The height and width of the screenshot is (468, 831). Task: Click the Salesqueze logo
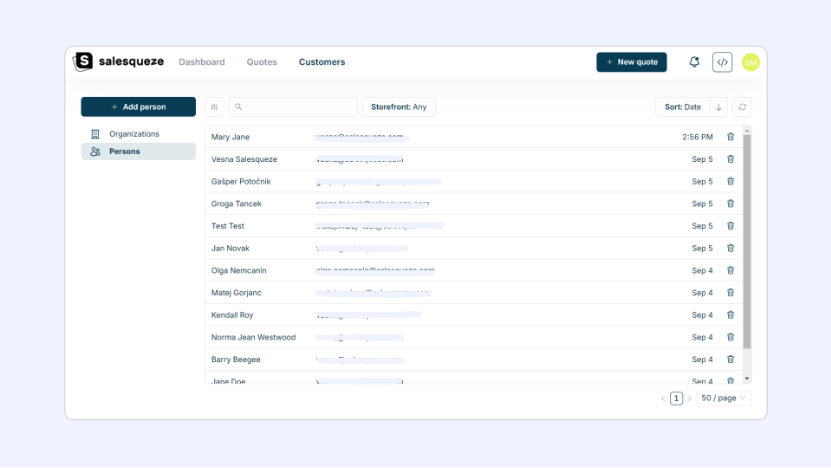click(x=119, y=62)
